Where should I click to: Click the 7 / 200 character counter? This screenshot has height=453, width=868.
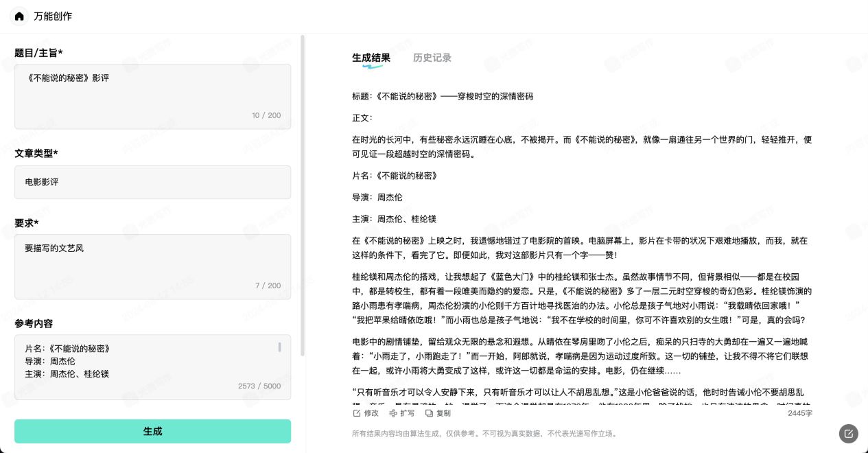point(268,286)
